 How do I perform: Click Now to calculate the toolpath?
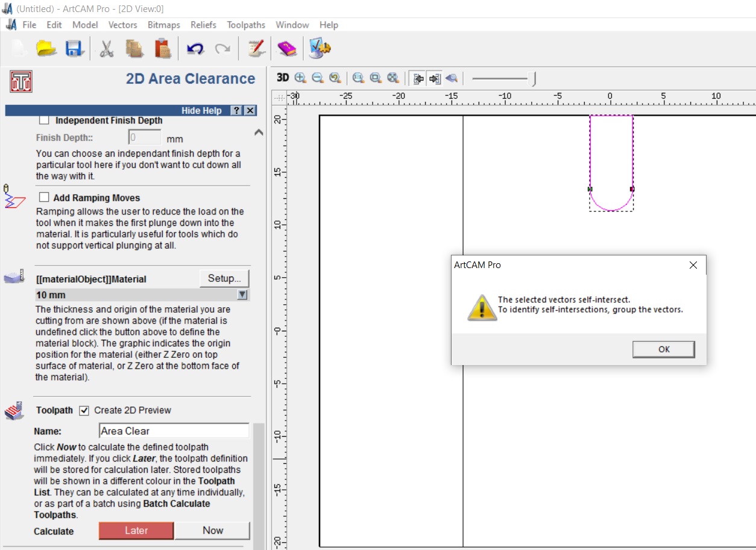click(213, 531)
